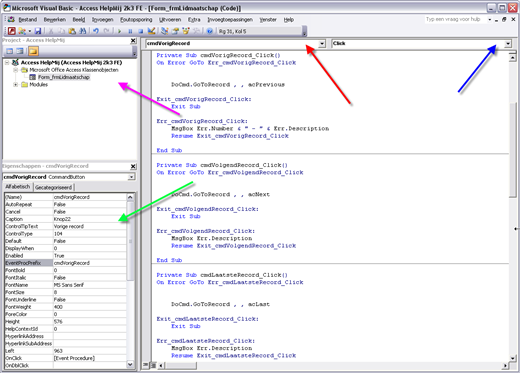Expand the Modules folder in project tree

pyautogui.click(x=15, y=84)
